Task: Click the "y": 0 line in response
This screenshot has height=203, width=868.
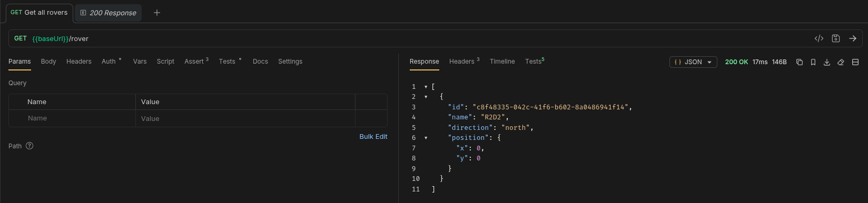Action: (468, 158)
